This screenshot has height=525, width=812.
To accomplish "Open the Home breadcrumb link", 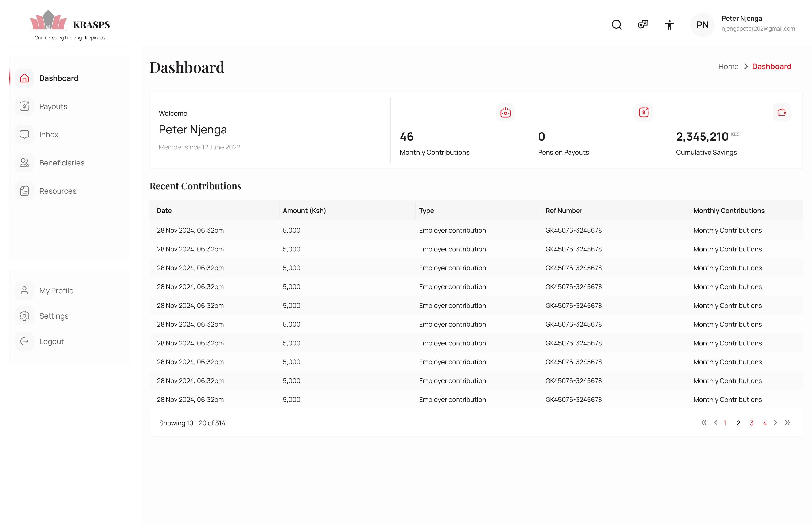I will tap(728, 66).
